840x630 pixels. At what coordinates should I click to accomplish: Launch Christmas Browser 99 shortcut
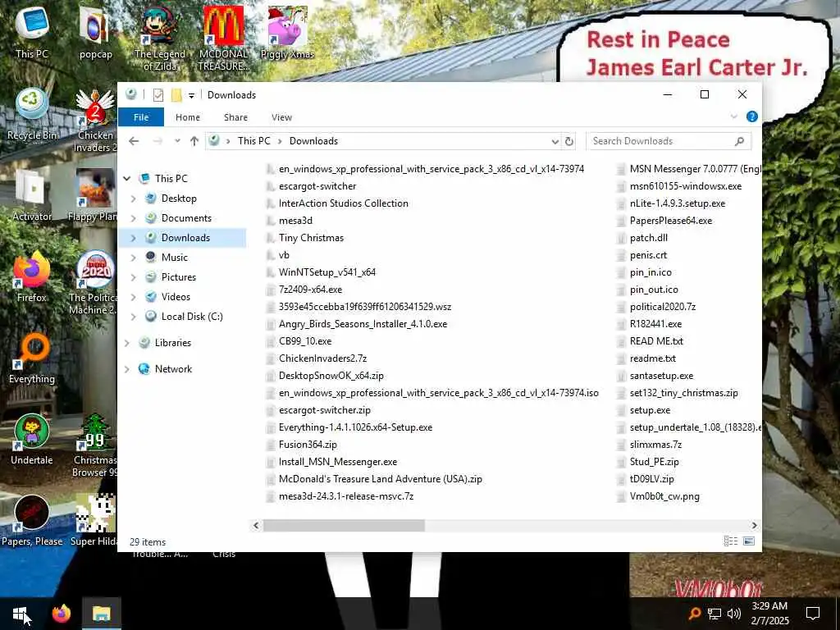[95, 445]
